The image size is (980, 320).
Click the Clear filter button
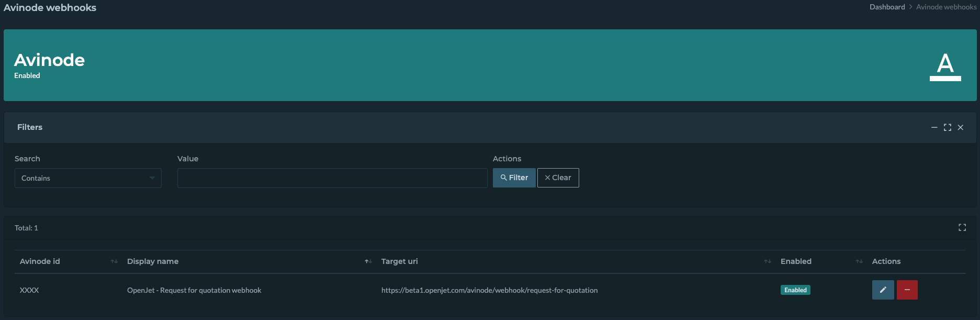(x=558, y=178)
